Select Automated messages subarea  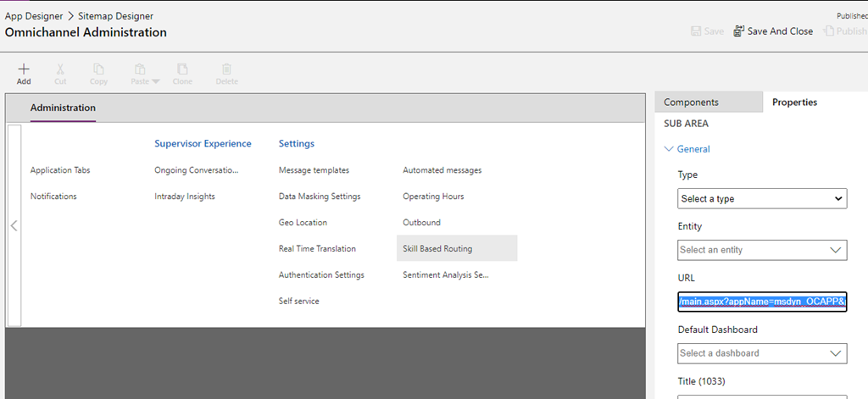(442, 170)
